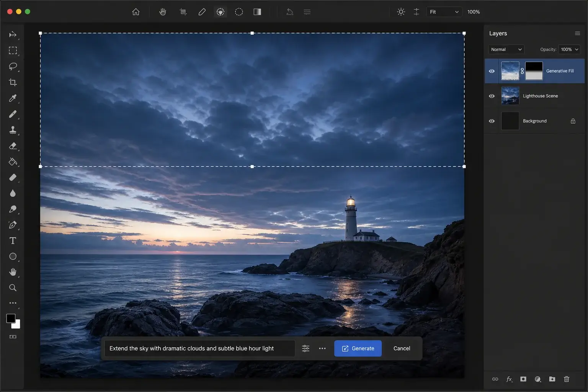
Task: Pick the Pen tool
Action: coord(13,225)
